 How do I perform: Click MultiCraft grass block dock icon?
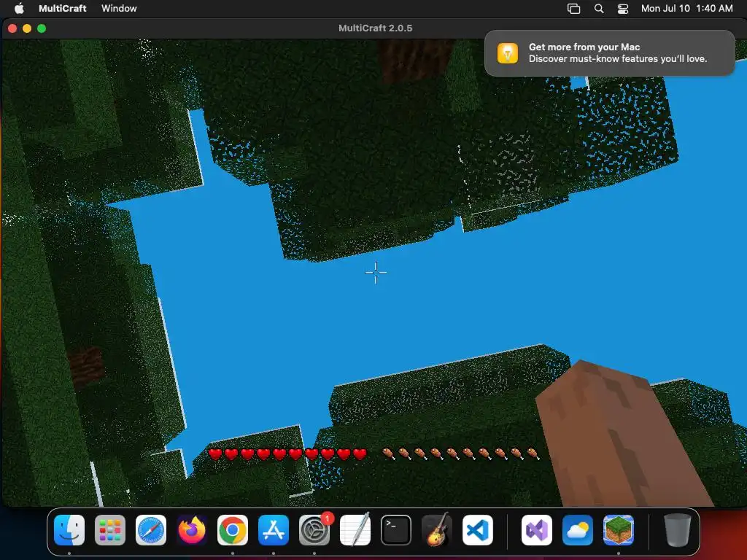(x=619, y=530)
